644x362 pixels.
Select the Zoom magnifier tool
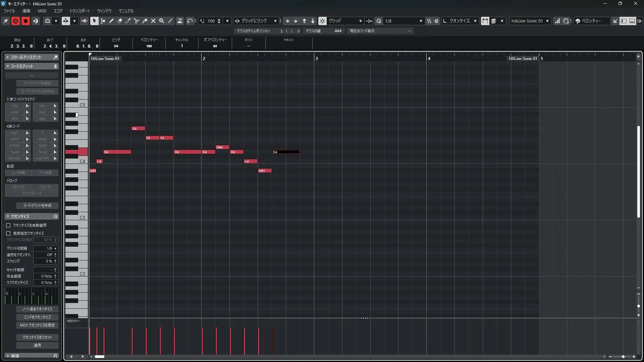click(162, 21)
